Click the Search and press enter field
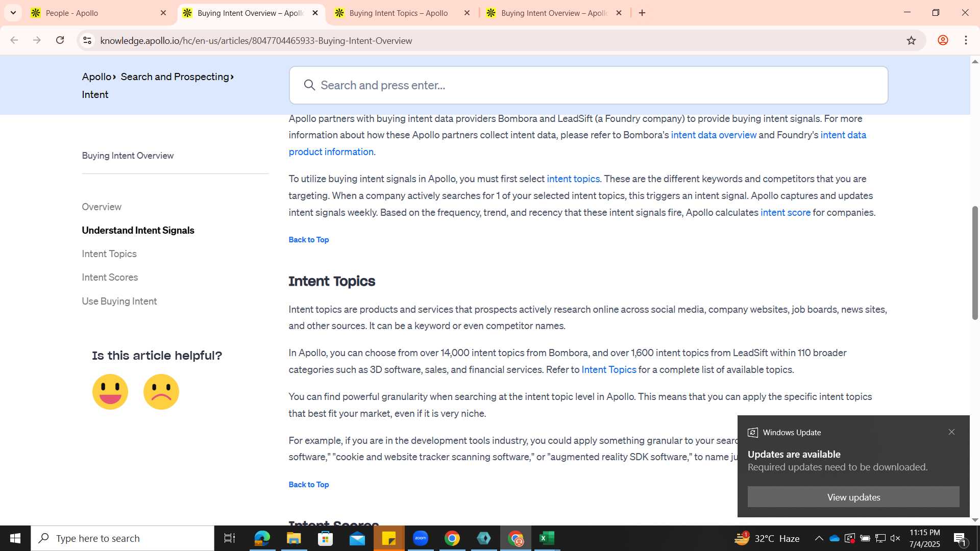The width and height of the screenshot is (980, 551). [x=589, y=85]
